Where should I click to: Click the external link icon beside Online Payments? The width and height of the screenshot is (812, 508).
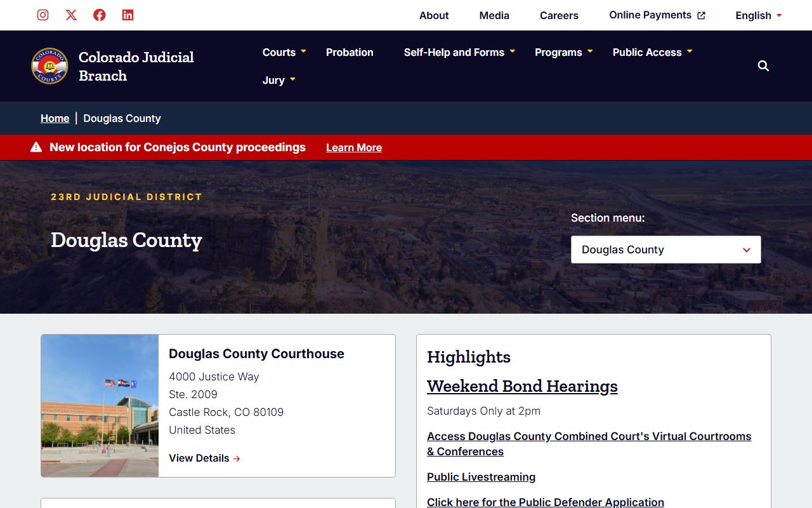(x=701, y=16)
